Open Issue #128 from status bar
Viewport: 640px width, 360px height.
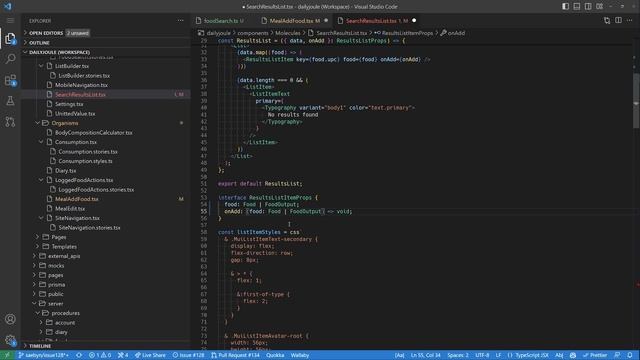189,355
